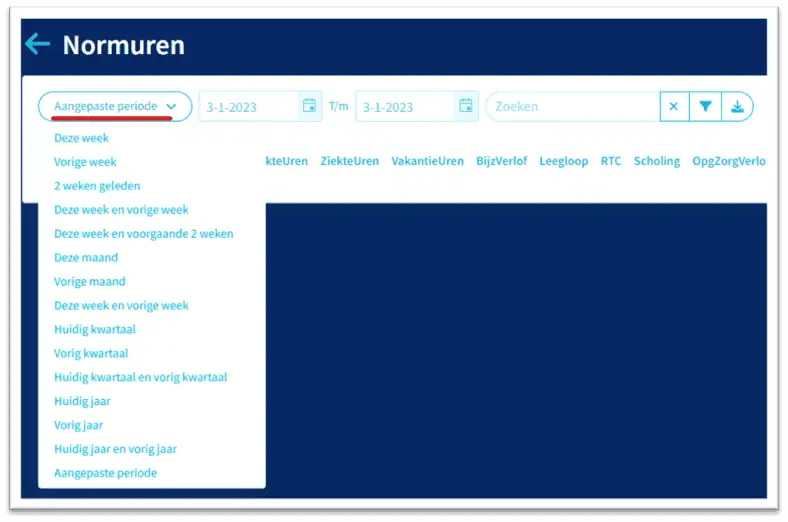
Task: Open the filter funnel icon
Action: pyautogui.click(x=705, y=107)
